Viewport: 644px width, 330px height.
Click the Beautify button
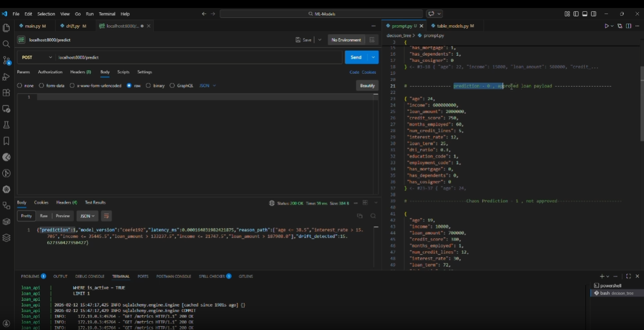pos(367,86)
